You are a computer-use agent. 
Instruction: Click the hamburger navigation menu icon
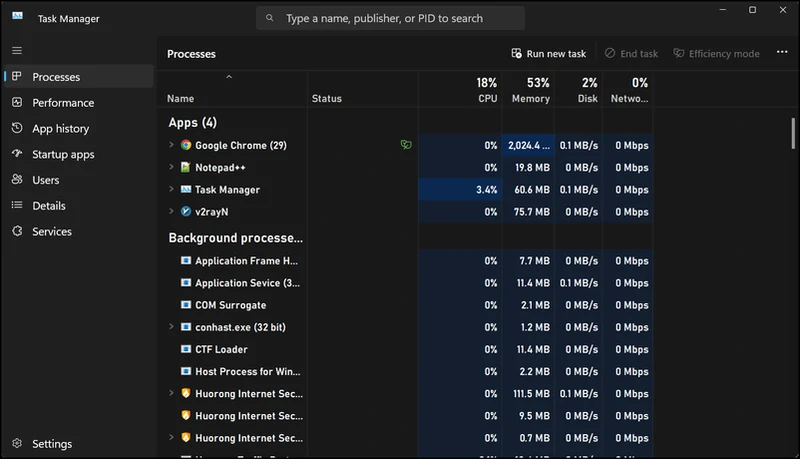click(17, 50)
